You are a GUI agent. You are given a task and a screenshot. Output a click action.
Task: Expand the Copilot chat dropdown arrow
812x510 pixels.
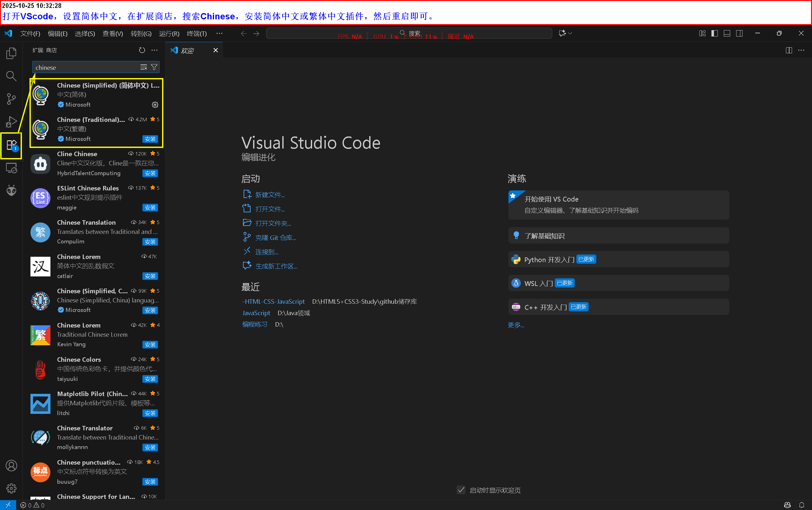570,33
